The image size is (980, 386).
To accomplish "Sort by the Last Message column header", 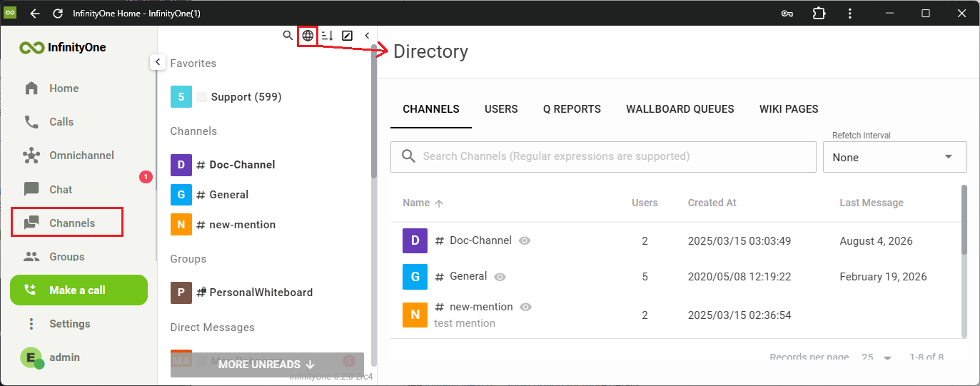I will pos(872,203).
